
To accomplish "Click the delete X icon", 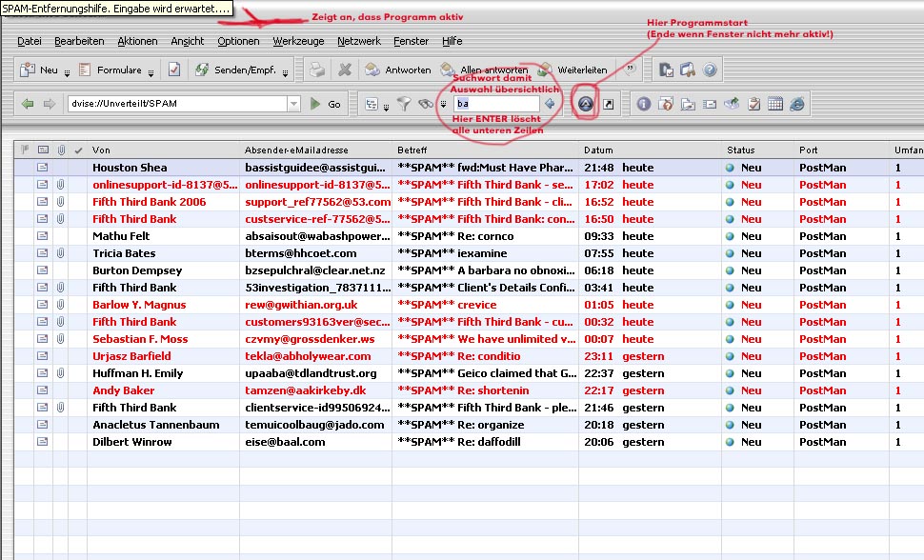I will (345, 70).
